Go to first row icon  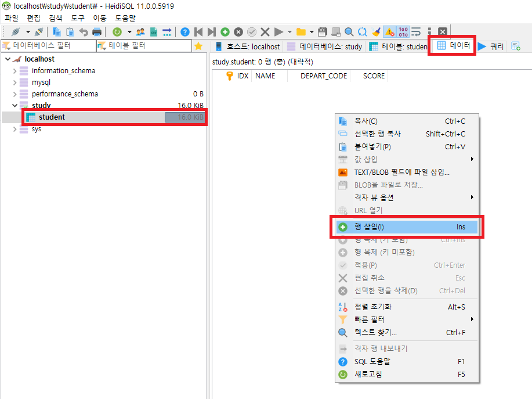point(198,32)
